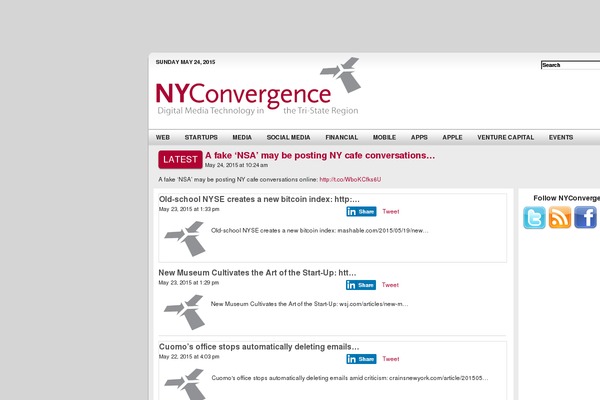600x400 pixels.
Task: Open the Apple navigation item
Action: 452,137
